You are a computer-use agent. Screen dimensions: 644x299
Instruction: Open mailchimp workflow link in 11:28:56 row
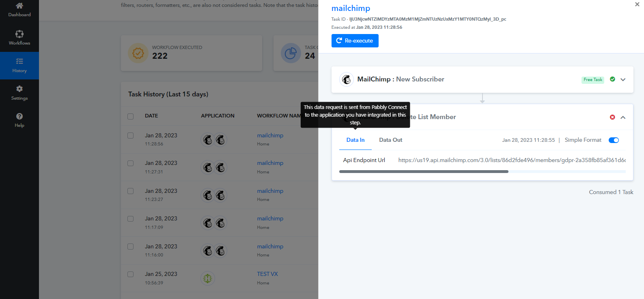tap(270, 135)
